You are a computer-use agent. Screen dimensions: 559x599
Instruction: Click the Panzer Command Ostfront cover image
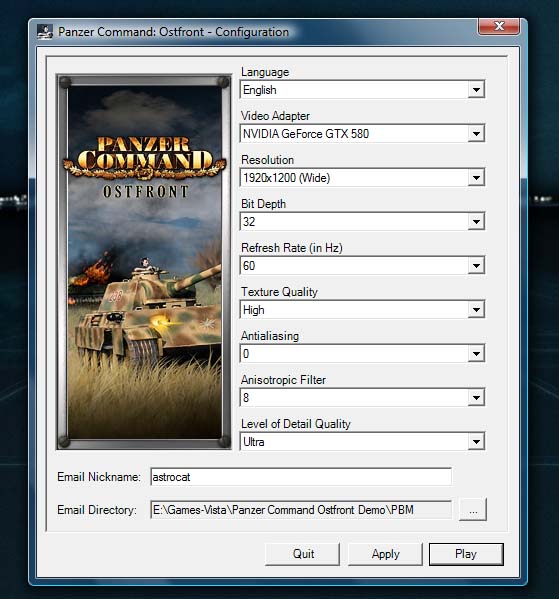point(144,262)
